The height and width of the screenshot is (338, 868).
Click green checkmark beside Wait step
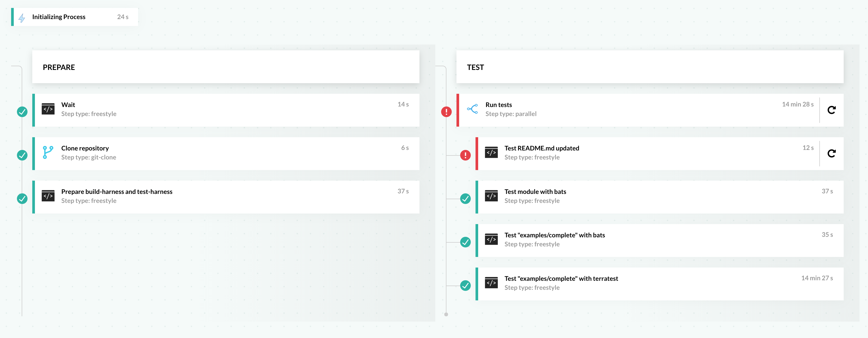coord(22,112)
